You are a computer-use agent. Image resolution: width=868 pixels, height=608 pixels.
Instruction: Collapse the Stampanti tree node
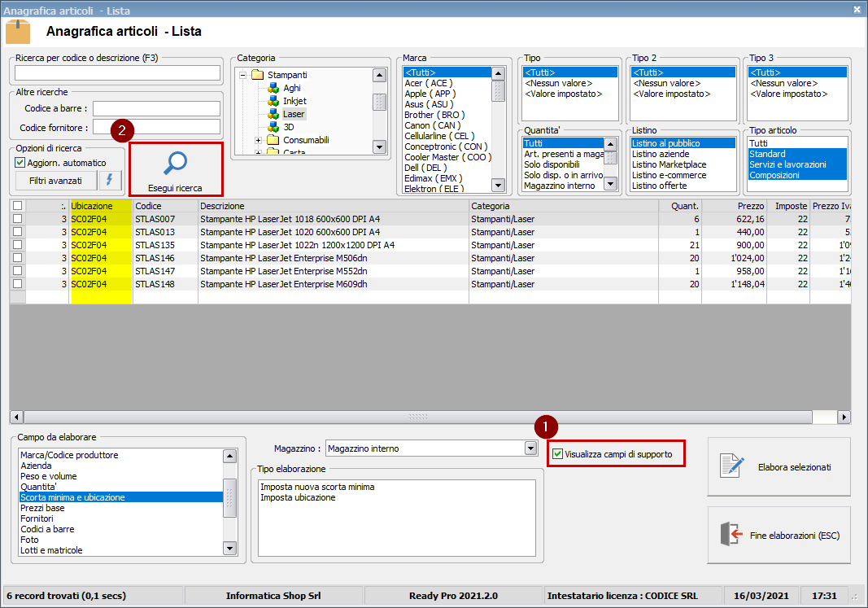pyautogui.click(x=242, y=76)
